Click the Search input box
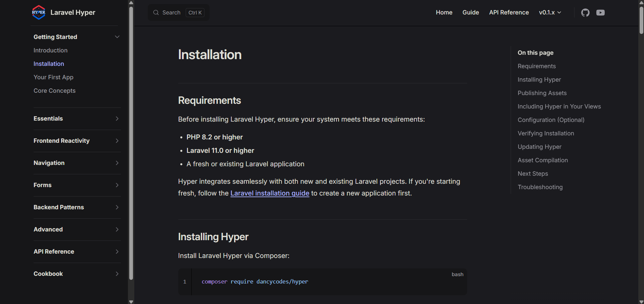The height and width of the screenshot is (304, 644). 179,12
